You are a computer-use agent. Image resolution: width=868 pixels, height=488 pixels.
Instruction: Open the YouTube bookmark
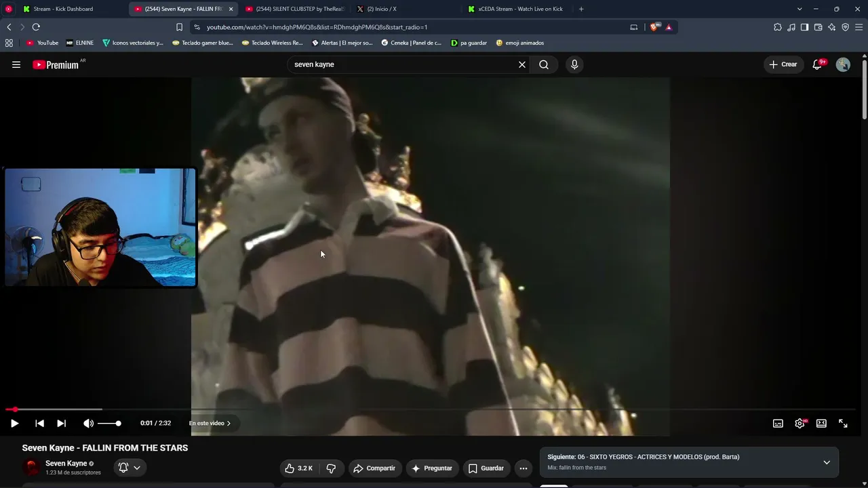click(x=42, y=43)
